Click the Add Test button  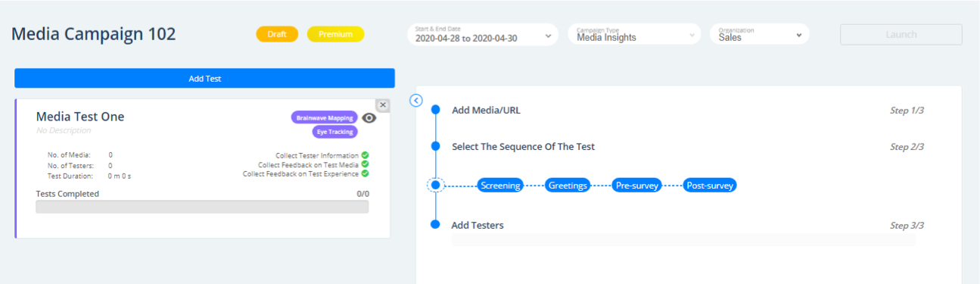[x=204, y=78]
